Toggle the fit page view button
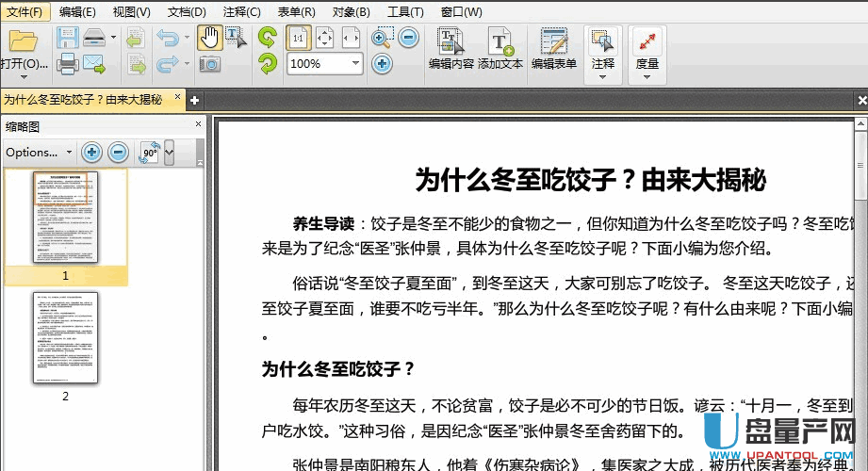868x471 pixels. tap(324, 39)
